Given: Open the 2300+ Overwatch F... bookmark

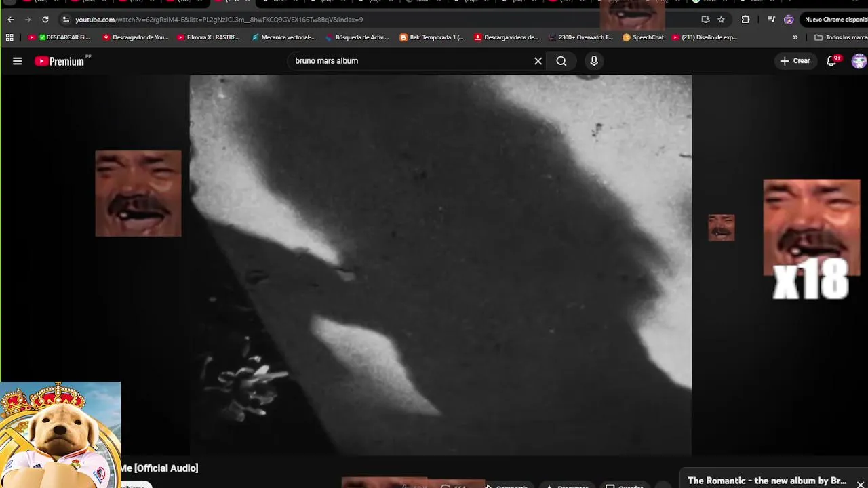Looking at the screenshot, I should (580, 37).
